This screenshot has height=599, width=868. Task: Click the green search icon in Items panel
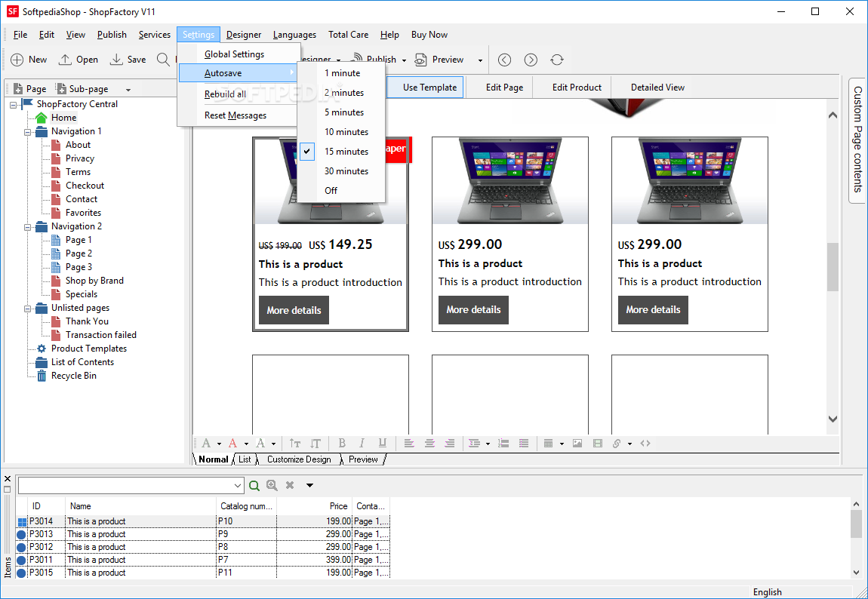point(254,486)
